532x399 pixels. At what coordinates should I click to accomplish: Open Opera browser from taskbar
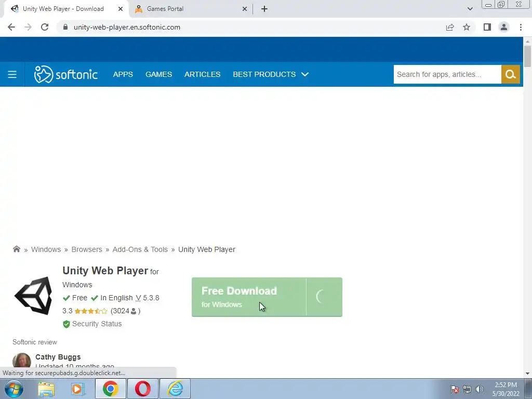click(x=143, y=389)
